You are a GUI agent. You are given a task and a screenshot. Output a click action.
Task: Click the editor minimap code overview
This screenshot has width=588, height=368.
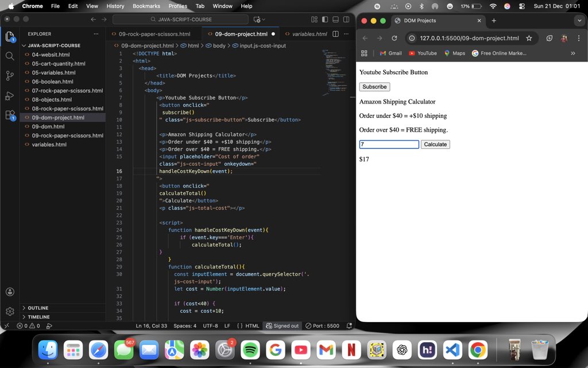336,71
